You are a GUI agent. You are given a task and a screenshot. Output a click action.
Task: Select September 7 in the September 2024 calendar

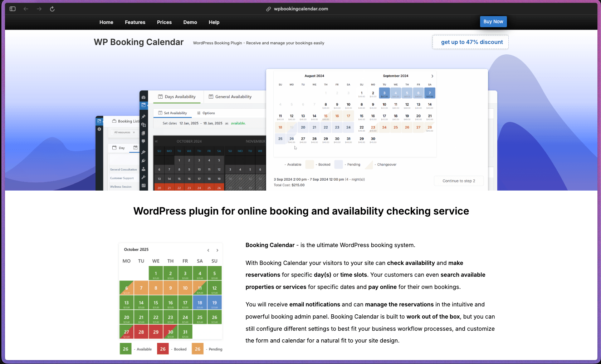(x=430, y=93)
